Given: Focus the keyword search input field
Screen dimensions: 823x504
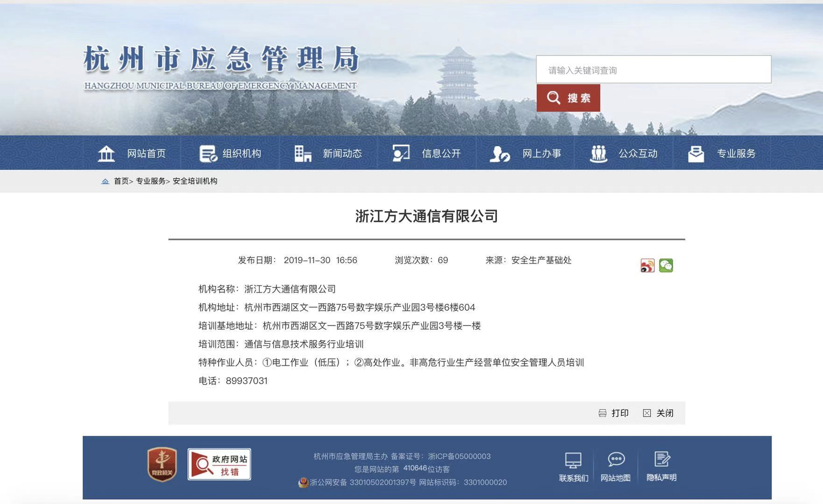Looking at the screenshot, I should pyautogui.click(x=653, y=70).
